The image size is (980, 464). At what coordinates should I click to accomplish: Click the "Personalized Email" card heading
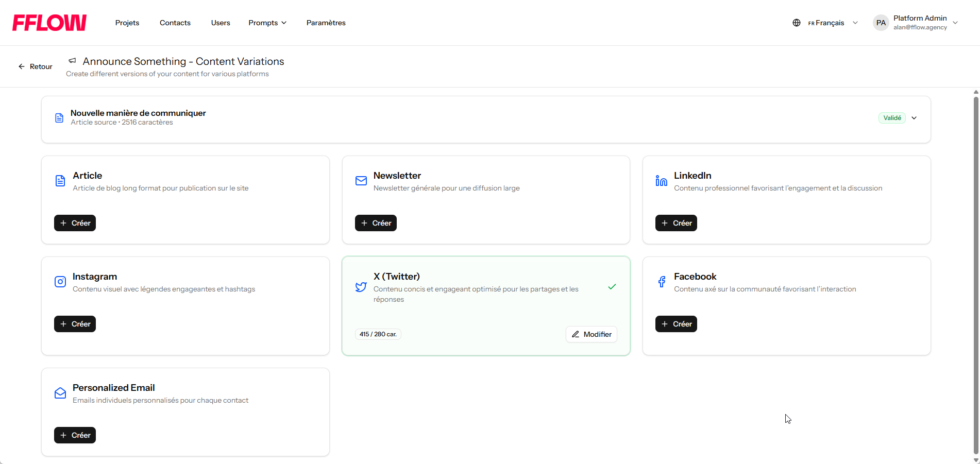pyautogui.click(x=114, y=388)
